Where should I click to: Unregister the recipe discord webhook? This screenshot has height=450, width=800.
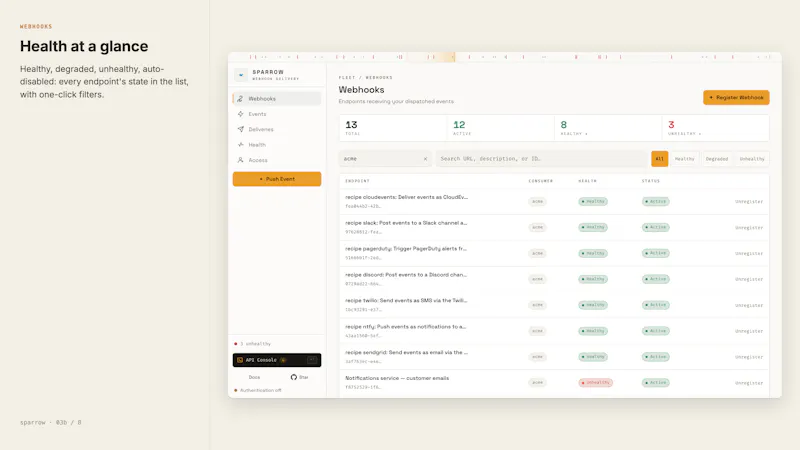pos(749,280)
